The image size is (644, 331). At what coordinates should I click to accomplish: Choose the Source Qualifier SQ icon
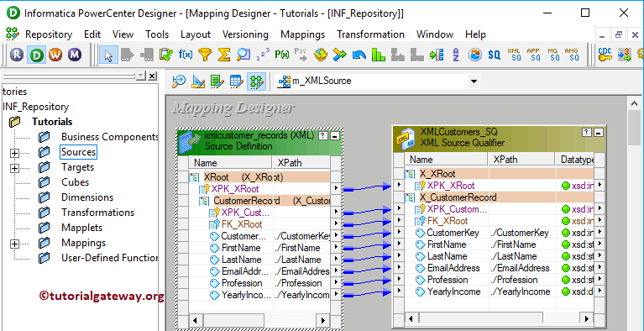coord(494,55)
